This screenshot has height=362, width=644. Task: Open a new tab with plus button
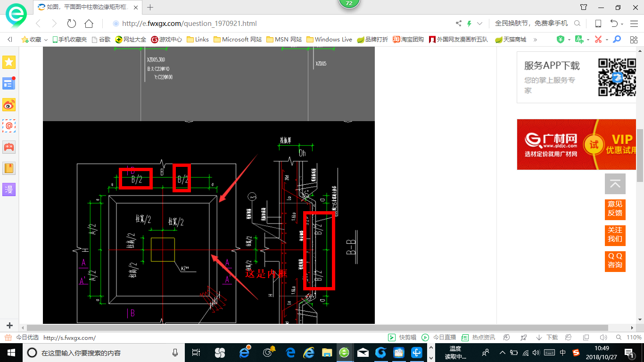click(x=150, y=7)
